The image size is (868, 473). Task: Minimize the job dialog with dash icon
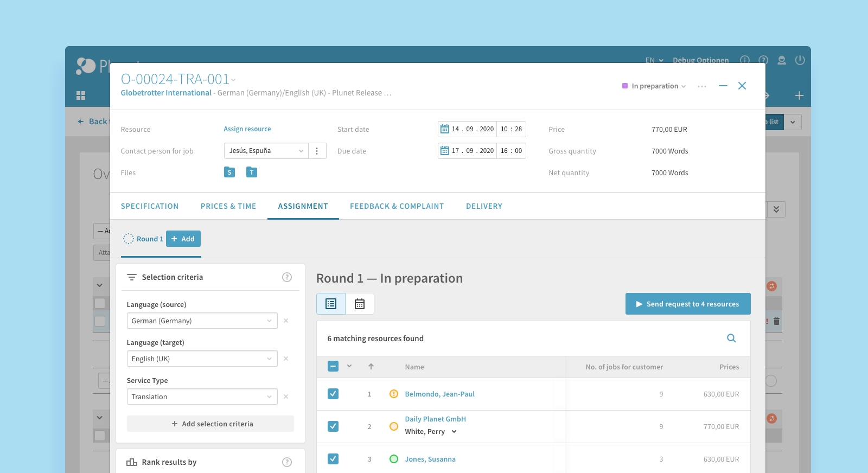click(x=723, y=86)
